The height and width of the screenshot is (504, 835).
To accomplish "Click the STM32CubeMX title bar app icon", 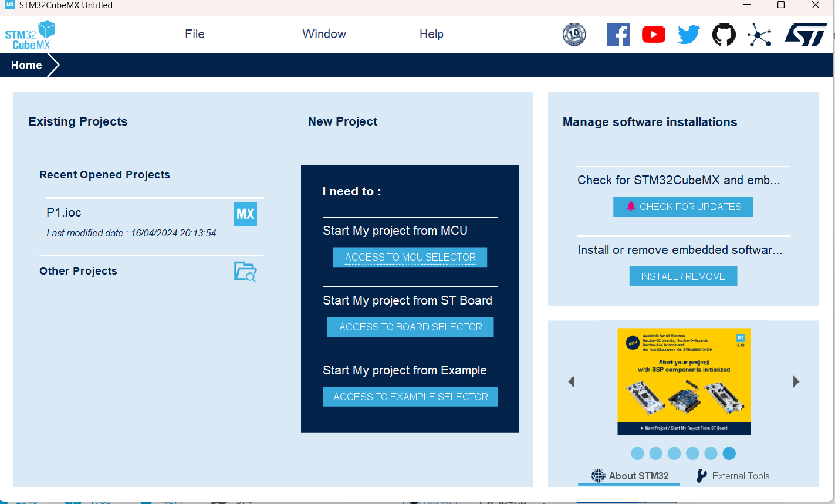I will click(9, 5).
